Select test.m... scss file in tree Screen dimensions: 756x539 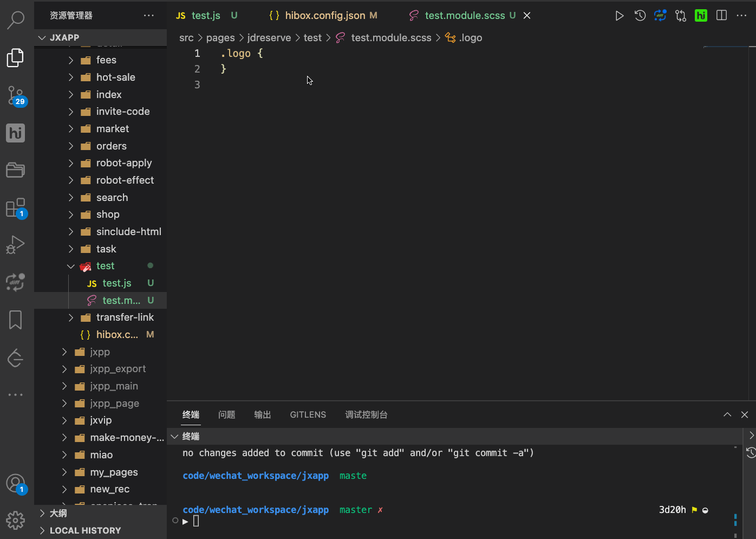(100, 300)
